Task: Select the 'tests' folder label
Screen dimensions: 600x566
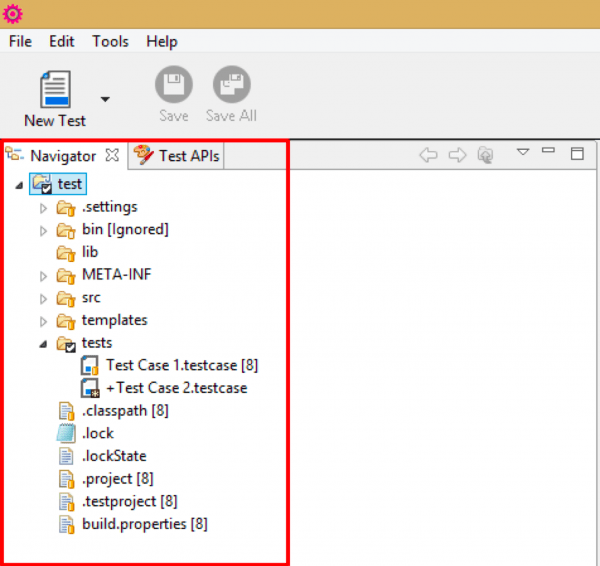Action: [x=97, y=343]
